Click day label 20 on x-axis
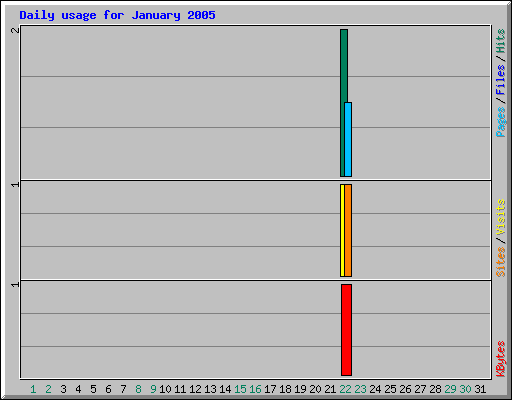Screen dimensions: 512x400 coord(315,389)
